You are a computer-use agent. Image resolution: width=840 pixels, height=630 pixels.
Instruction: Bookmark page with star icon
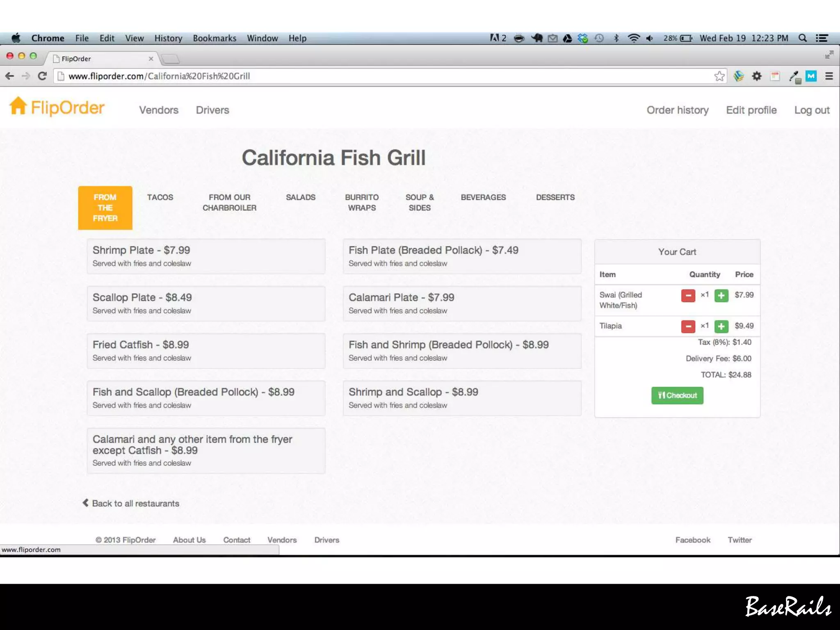719,76
